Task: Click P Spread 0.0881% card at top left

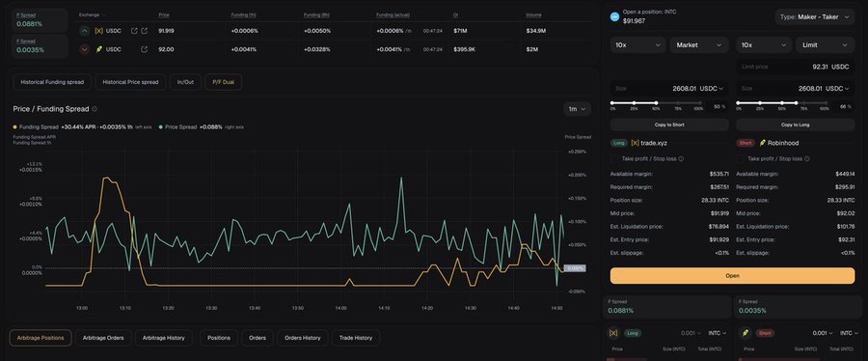Action: (40, 20)
